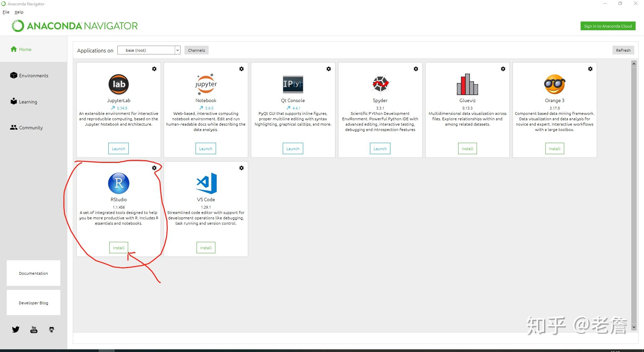644x352 pixels.
Task: Click the VS Code 1.29.1 version text
Action: [206, 207]
